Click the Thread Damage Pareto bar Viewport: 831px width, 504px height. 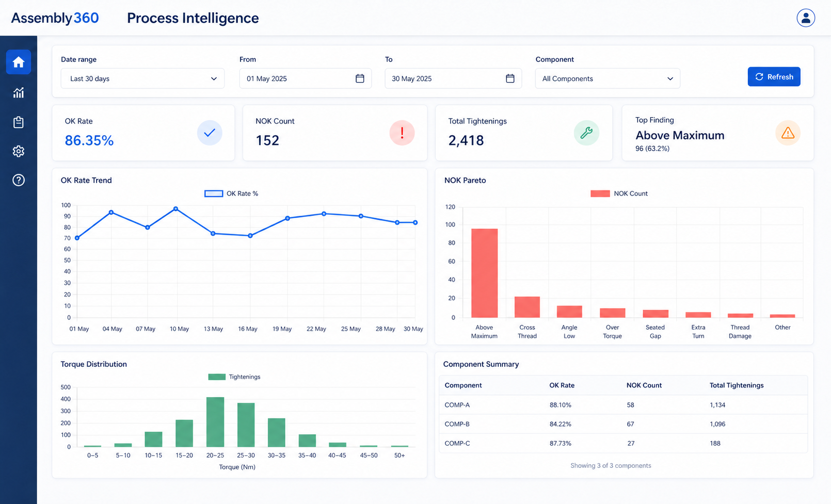click(x=741, y=315)
